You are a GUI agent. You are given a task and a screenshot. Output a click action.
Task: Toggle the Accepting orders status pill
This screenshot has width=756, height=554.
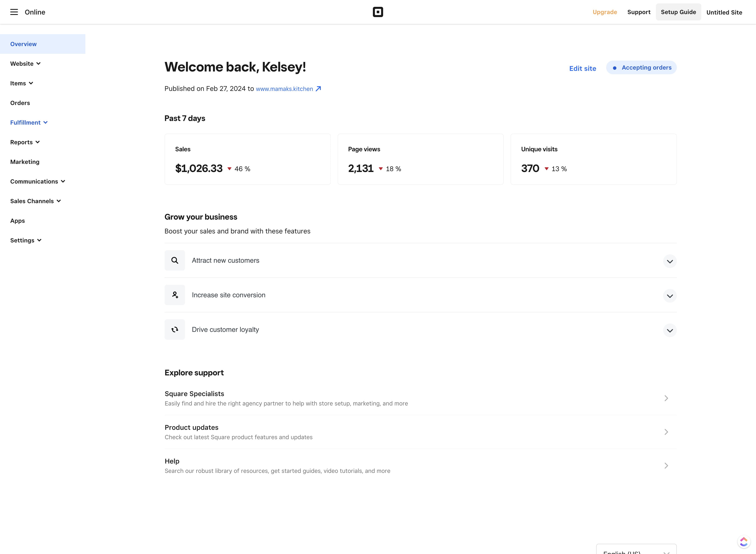(641, 68)
